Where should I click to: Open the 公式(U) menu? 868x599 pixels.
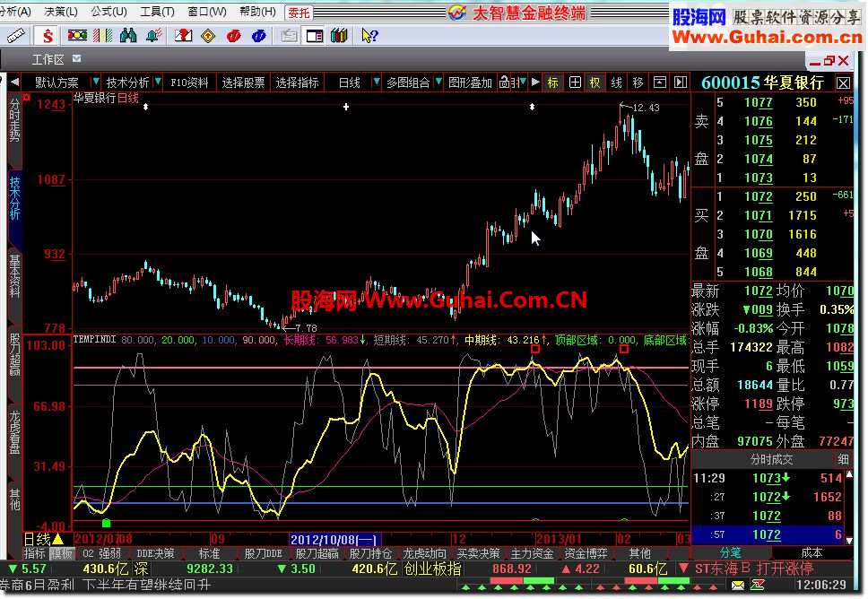click(x=109, y=11)
